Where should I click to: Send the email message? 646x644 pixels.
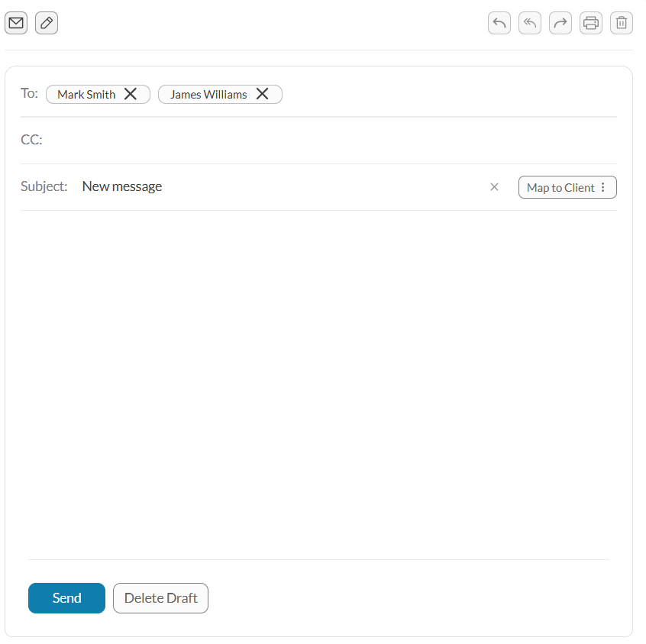click(66, 598)
